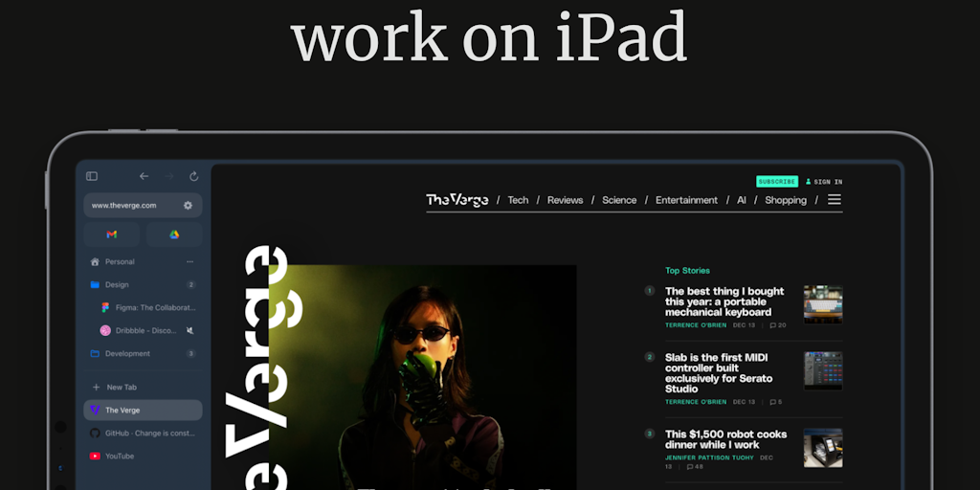This screenshot has width=980, height=490.
Task: Open the portable mechanical keyboard story
Action: click(724, 301)
